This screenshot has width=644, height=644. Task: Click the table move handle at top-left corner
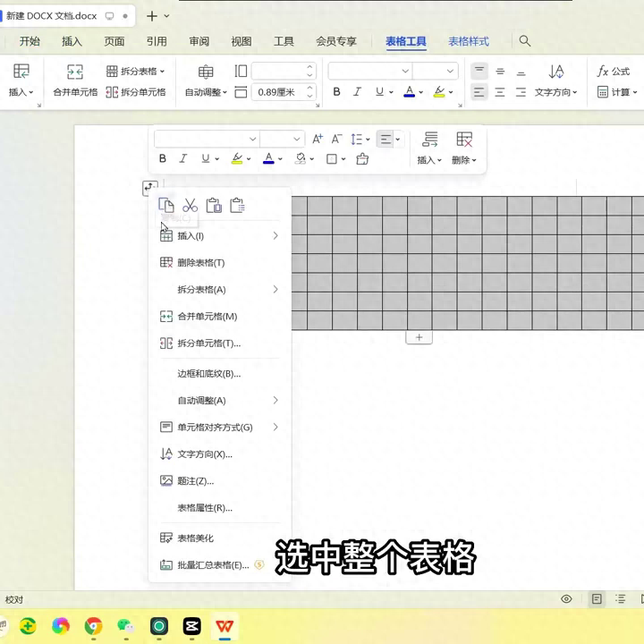tap(149, 188)
